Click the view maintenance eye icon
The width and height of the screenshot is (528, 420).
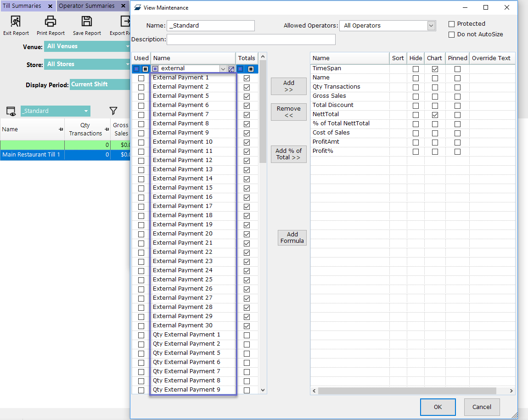(x=11, y=111)
